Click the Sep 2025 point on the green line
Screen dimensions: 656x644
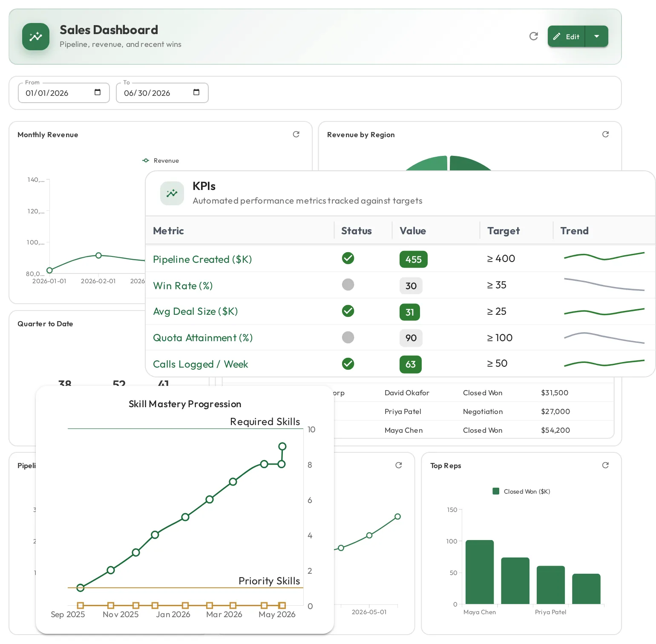81,588
